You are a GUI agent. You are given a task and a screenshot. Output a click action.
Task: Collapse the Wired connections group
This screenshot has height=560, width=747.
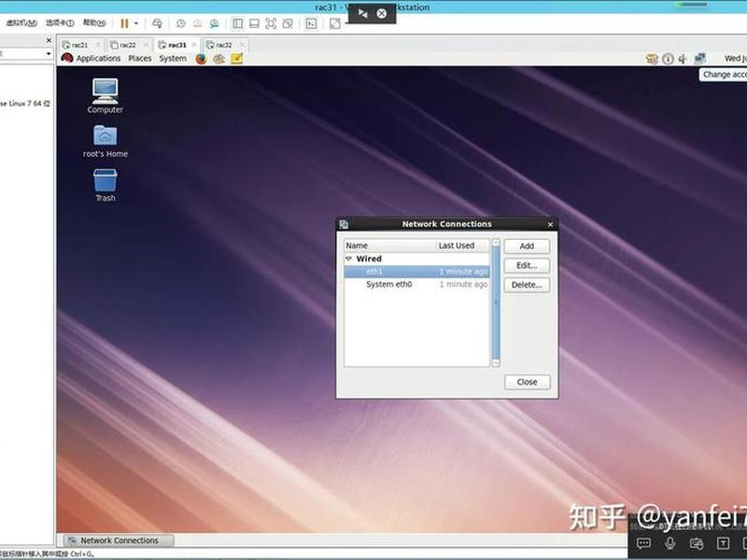pyautogui.click(x=348, y=259)
